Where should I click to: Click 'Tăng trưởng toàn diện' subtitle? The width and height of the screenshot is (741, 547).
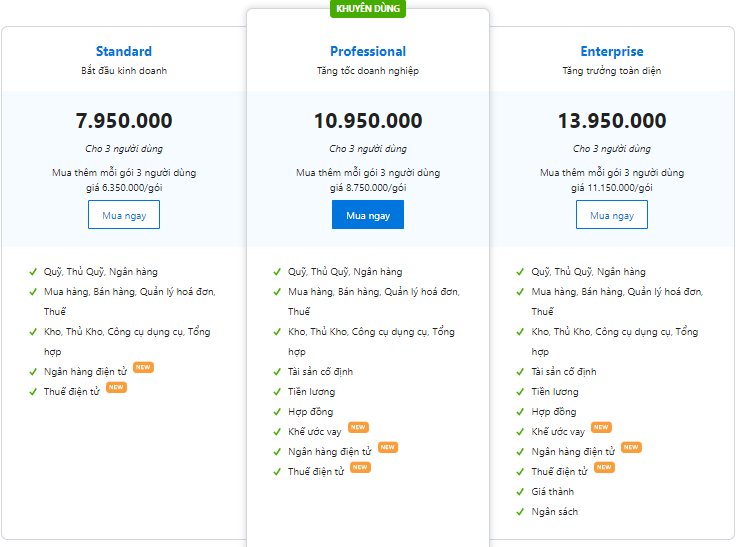612,71
